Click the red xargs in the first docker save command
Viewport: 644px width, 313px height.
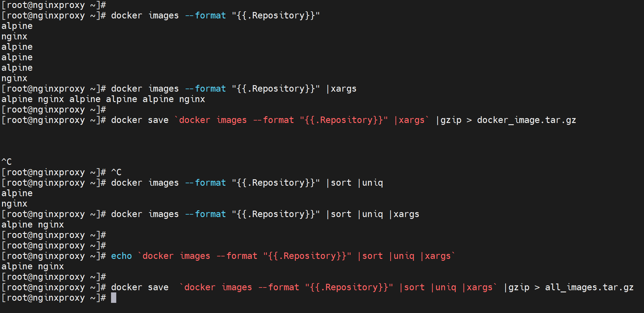411,120
